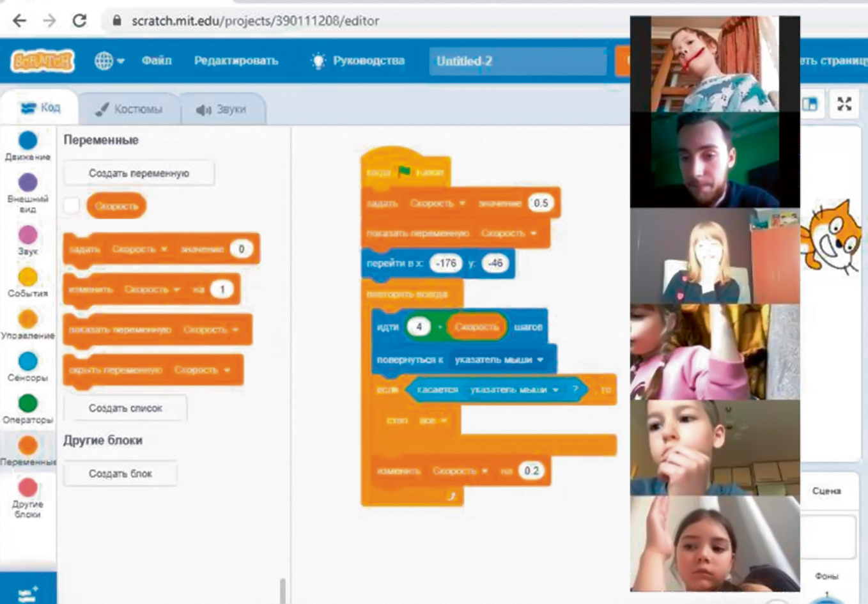Enter fullscreen stage mode icon
The height and width of the screenshot is (604, 868).
point(844,104)
